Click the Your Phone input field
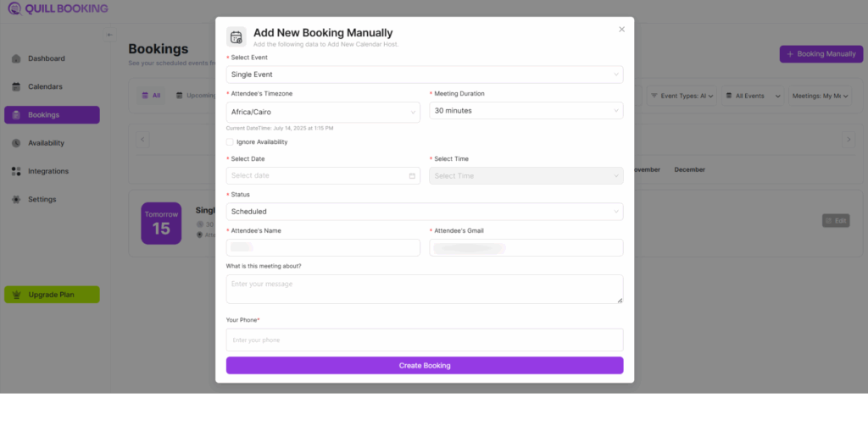Image resolution: width=868 pixels, height=431 pixels. click(x=424, y=340)
